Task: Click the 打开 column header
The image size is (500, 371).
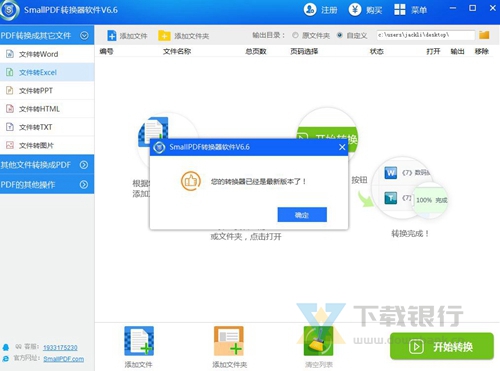Action: click(x=433, y=51)
